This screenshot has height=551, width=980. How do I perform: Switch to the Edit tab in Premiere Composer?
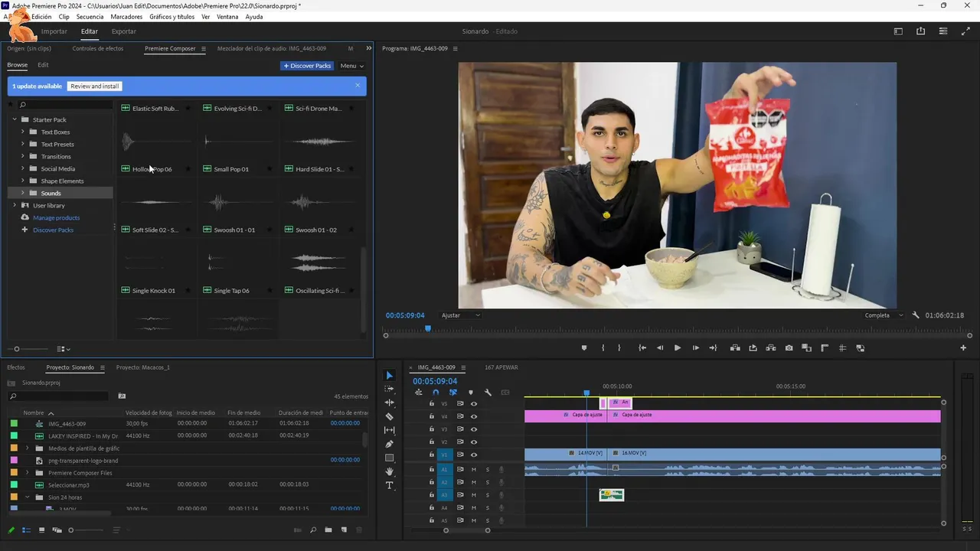43,65
